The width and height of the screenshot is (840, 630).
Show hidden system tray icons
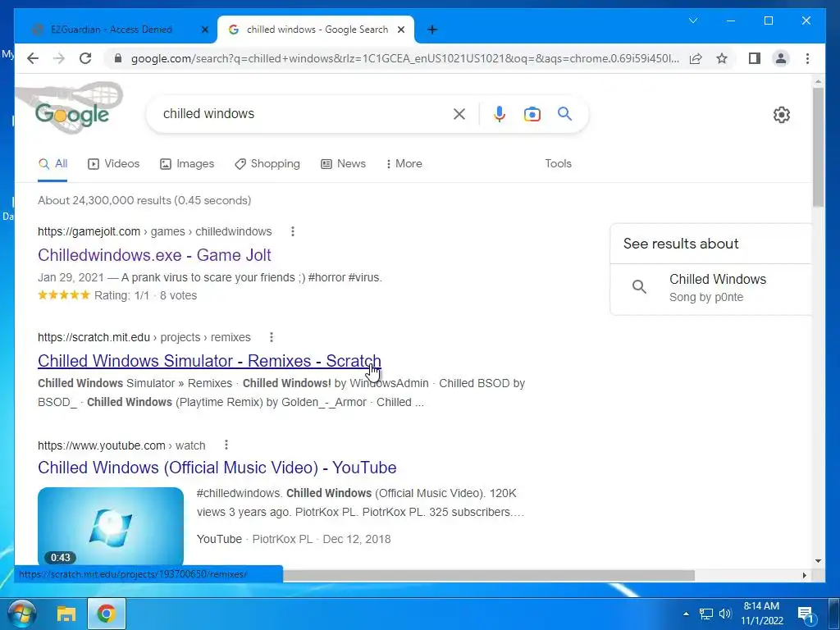[687, 614]
